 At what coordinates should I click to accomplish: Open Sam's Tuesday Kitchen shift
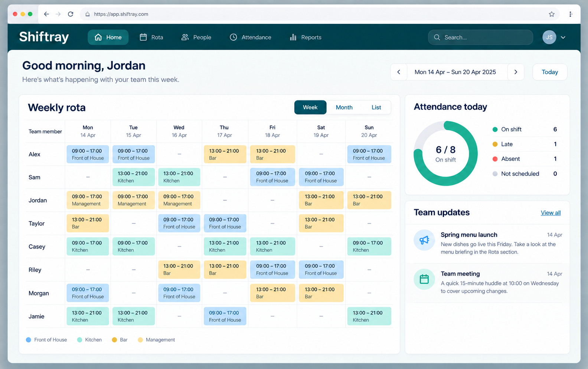(x=134, y=177)
